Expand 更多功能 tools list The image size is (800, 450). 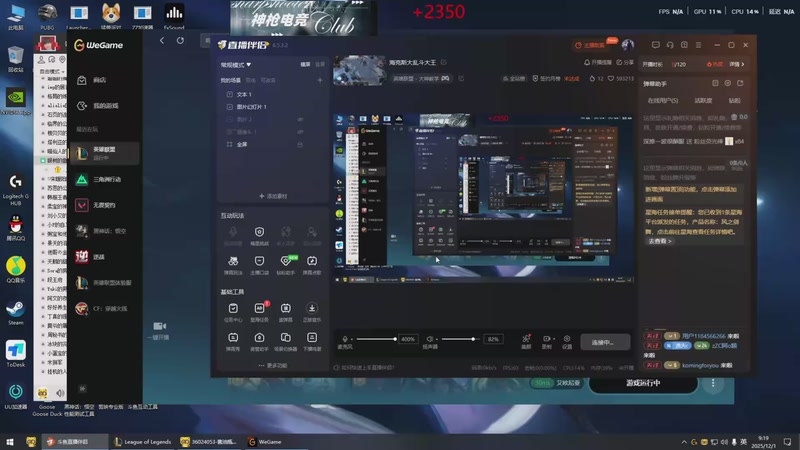272,365
